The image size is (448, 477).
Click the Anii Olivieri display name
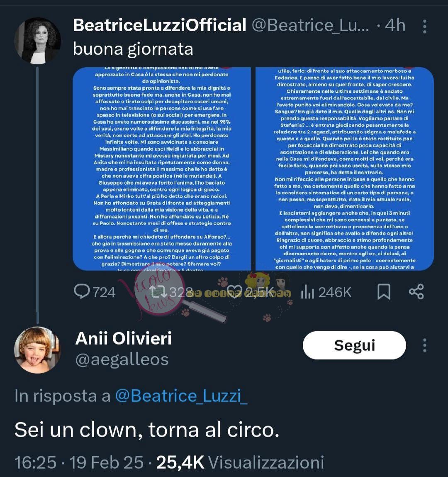pos(124,339)
